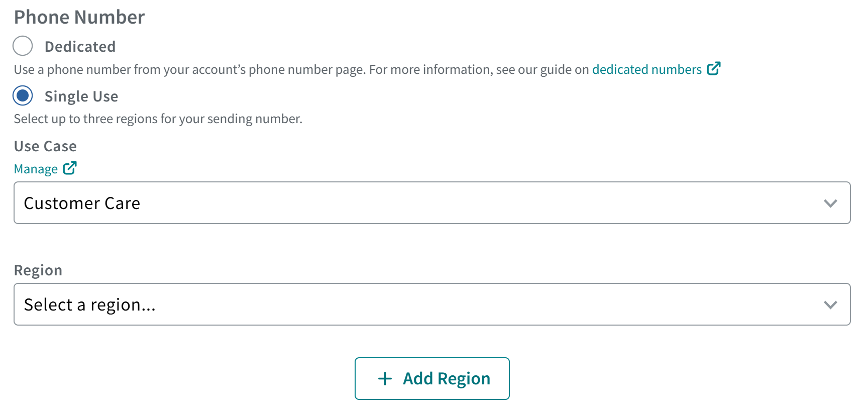This screenshot has width=868, height=410.
Task: Open the Select a region dropdown
Action: (432, 304)
